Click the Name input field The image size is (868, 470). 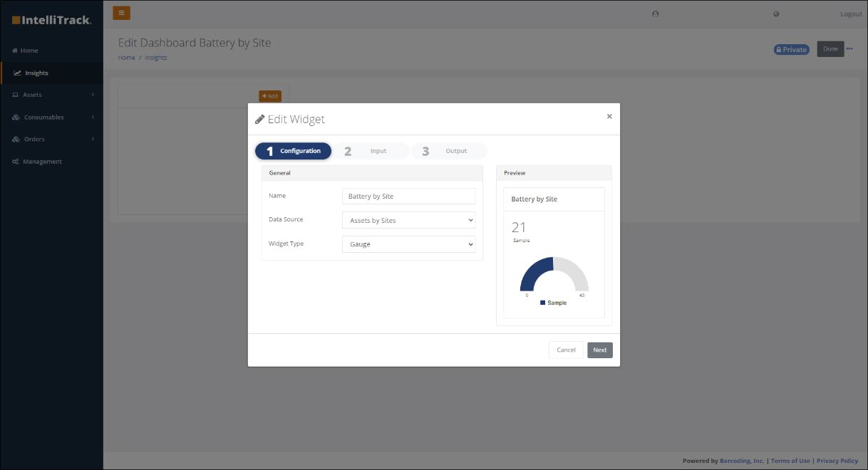(408, 196)
